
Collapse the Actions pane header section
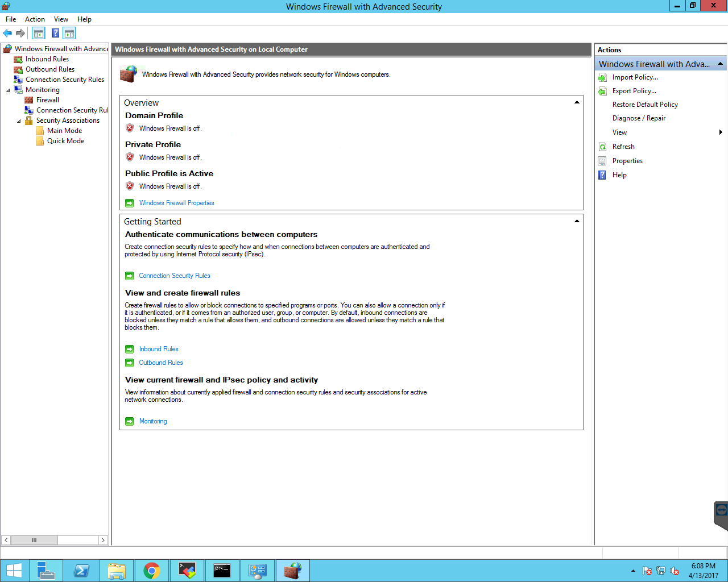(720, 64)
